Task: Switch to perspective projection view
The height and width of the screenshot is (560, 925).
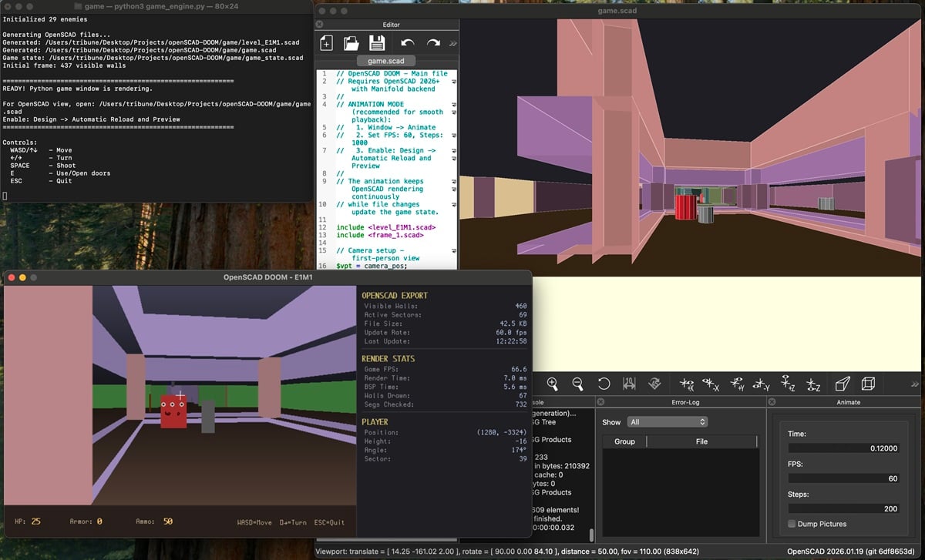Action: pos(843,384)
